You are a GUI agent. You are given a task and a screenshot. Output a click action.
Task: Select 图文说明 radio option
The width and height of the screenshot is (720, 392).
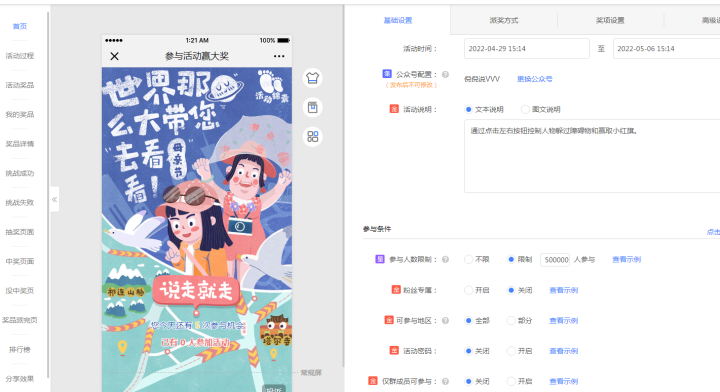coord(525,109)
